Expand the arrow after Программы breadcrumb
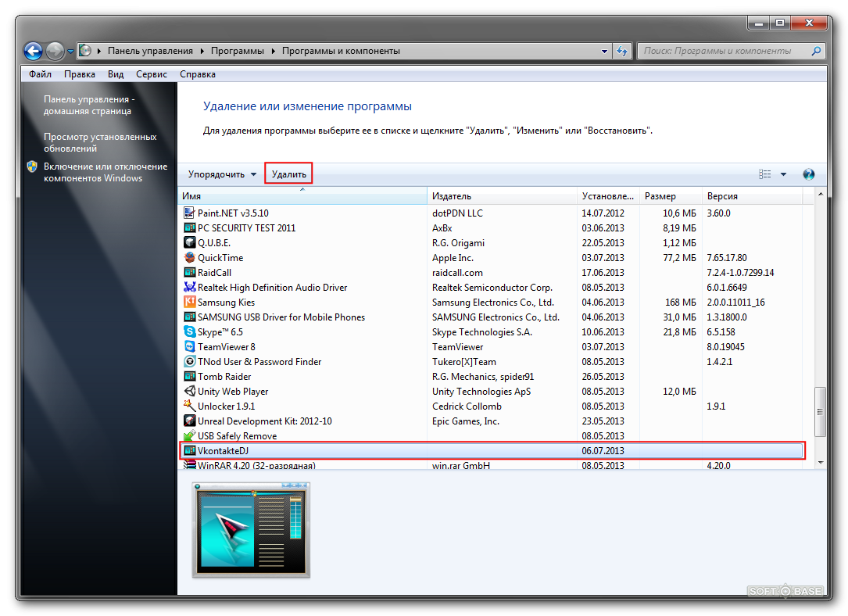Screen dimensions: 848x616 pyautogui.click(x=273, y=51)
